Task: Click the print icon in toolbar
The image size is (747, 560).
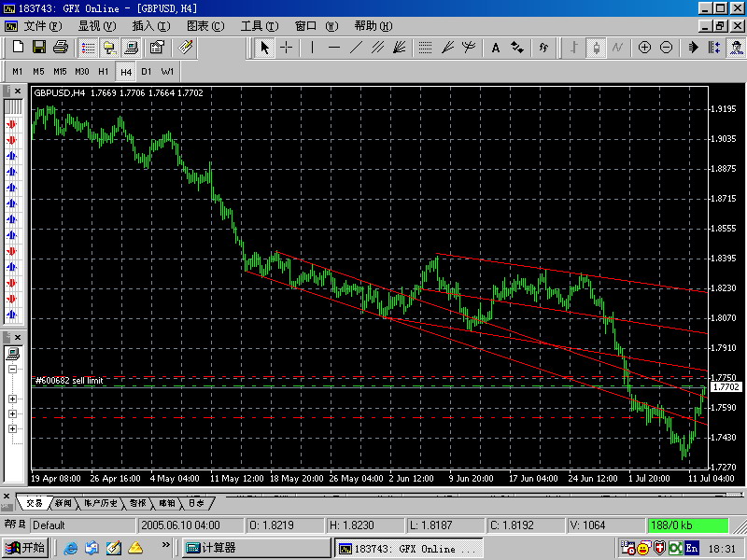Action: coord(61,47)
